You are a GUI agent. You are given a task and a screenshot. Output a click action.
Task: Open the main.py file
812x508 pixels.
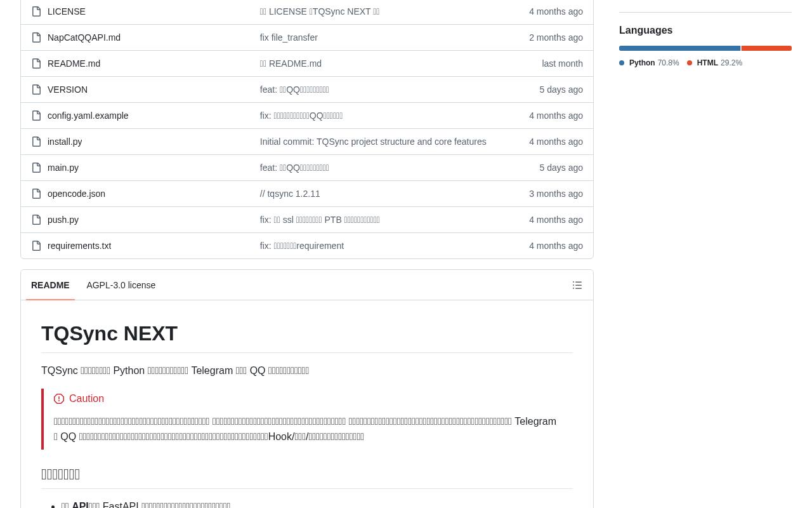63,168
